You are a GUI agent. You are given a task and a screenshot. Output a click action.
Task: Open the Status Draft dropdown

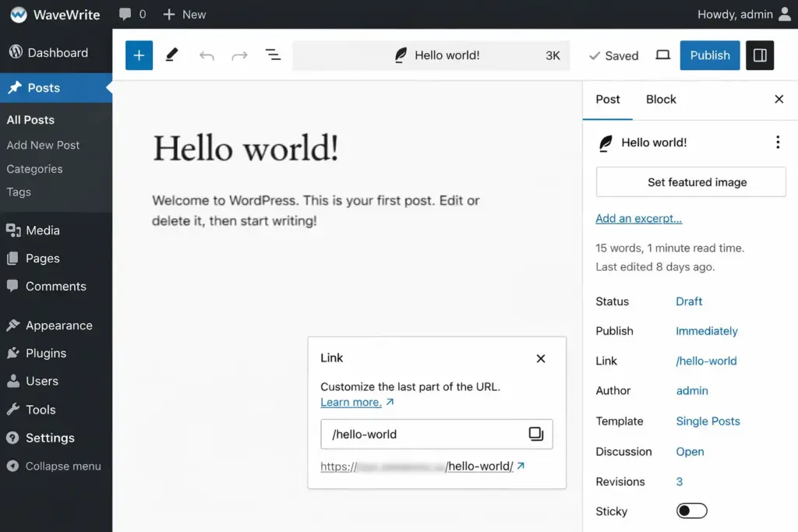689,301
